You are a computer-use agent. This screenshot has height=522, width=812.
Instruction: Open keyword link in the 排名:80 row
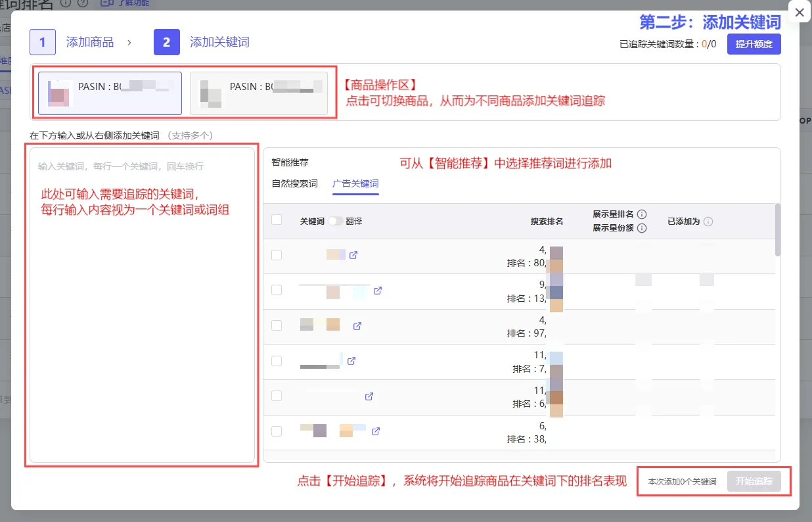tap(353, 255)
